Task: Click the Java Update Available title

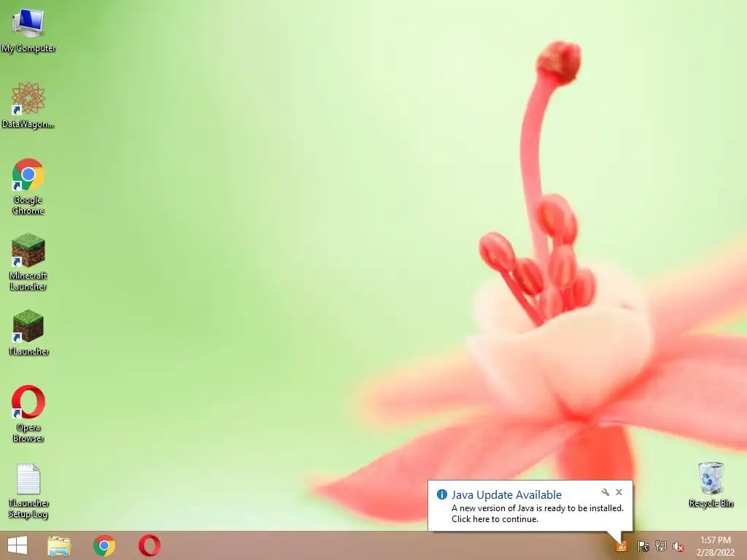Action: click(x=506, y=495)
